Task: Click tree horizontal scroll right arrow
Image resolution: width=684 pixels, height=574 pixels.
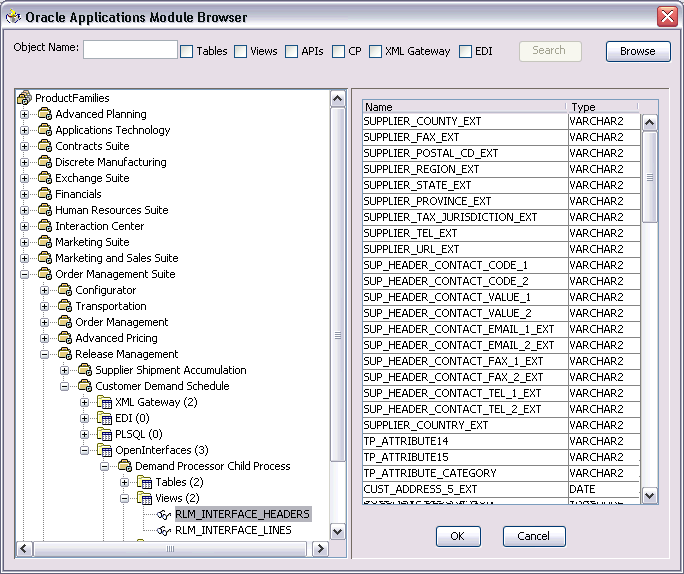Action: point(321,549)
